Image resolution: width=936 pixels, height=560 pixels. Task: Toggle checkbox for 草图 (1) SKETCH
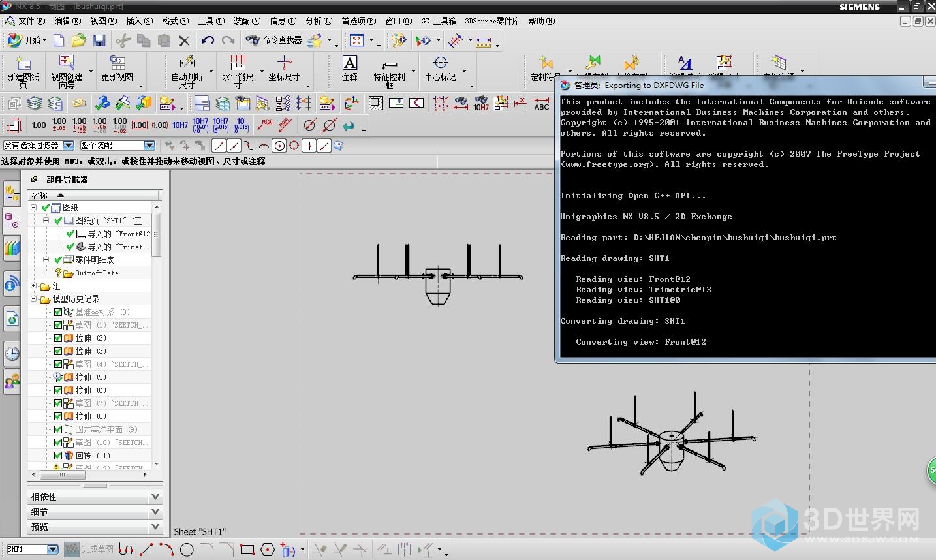[x=58, y=325]
